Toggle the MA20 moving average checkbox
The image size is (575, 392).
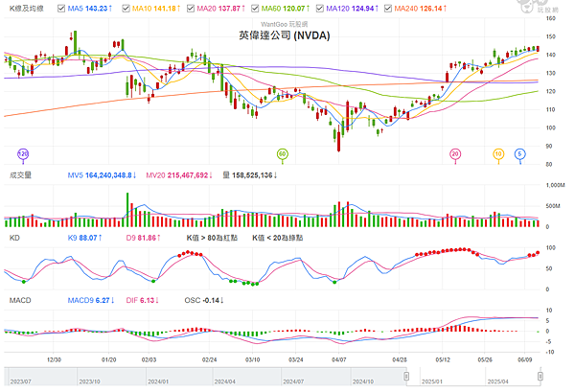tap(191, 8)
